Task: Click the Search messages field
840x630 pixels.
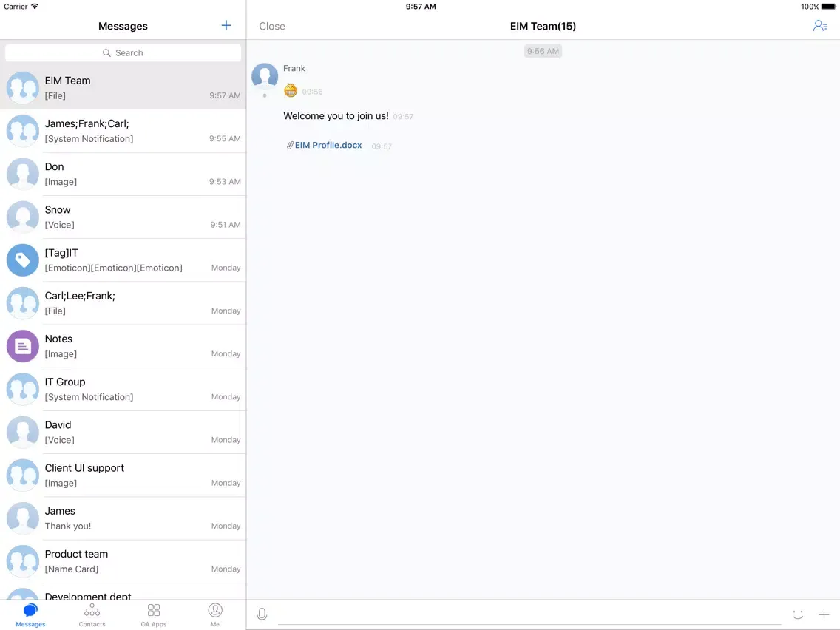Action: tap(123, 53)
